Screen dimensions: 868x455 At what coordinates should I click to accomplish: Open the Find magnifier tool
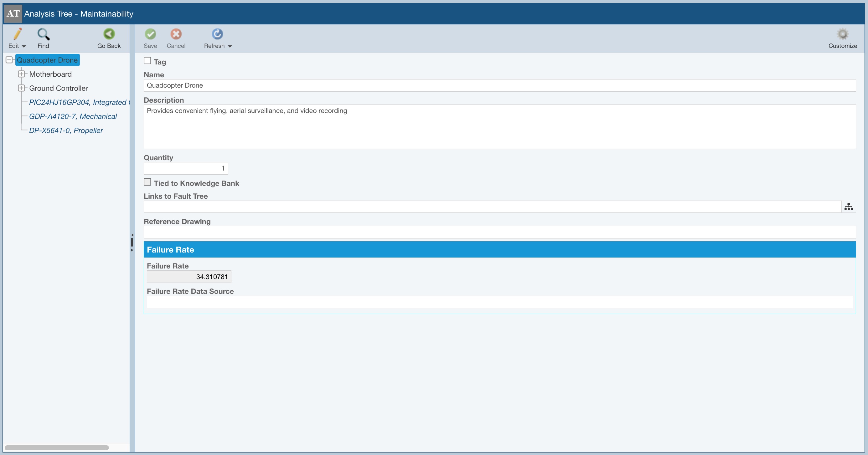coord(43,34)
